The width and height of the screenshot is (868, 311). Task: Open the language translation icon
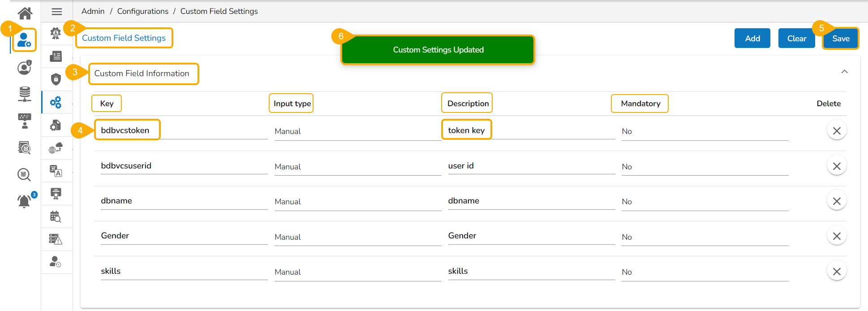[56, 171]
